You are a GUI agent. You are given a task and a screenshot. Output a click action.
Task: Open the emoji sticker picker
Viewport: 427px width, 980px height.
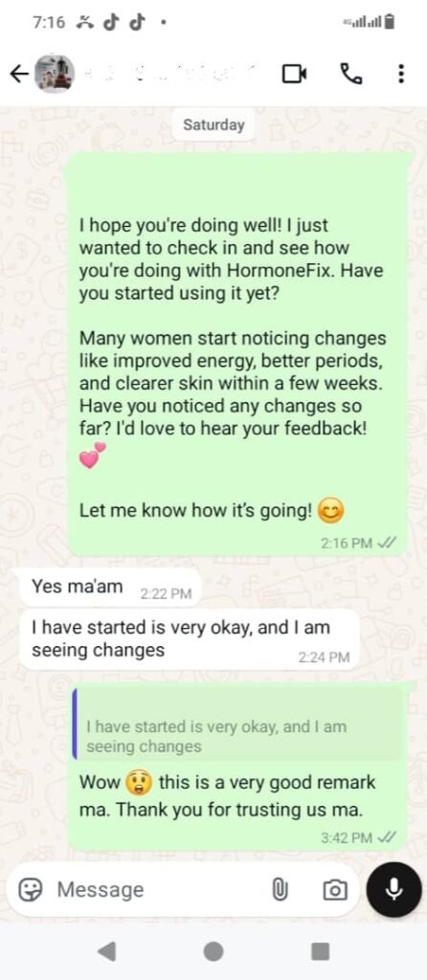(29, 889)
